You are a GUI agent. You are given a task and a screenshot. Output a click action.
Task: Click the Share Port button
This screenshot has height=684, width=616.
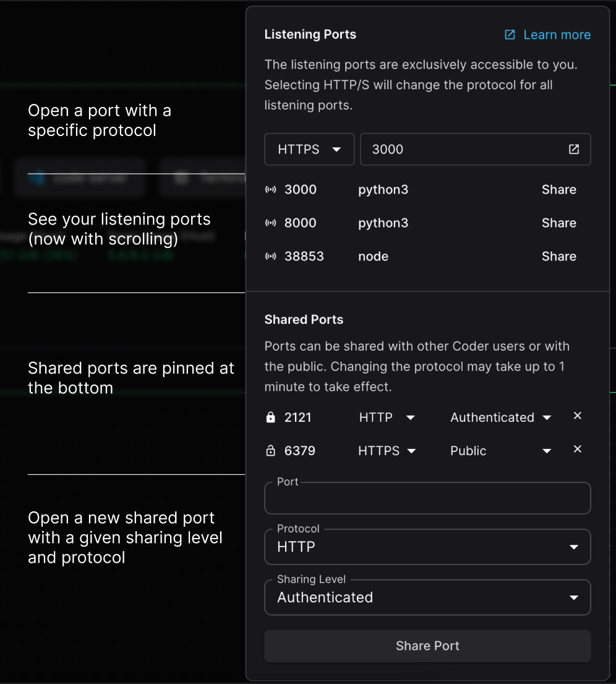point(427,645)
